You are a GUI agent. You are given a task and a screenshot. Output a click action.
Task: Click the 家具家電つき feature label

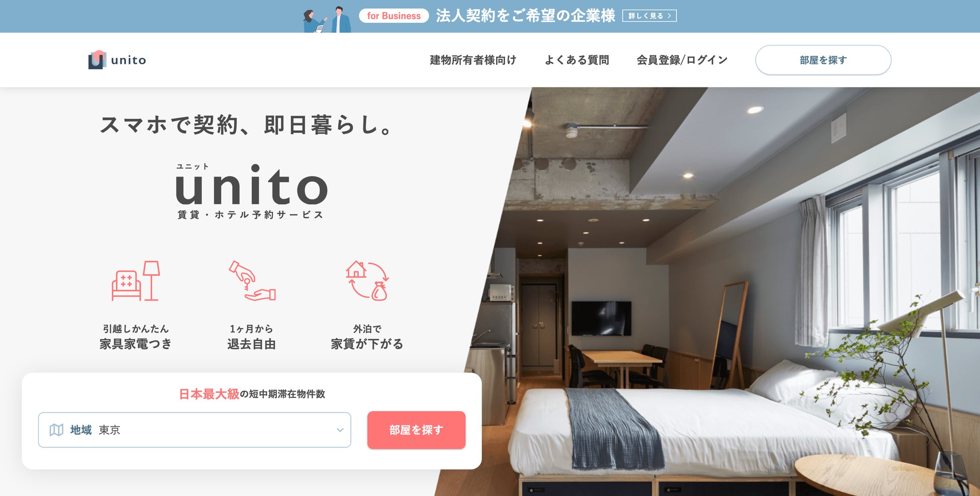(136, 344)
